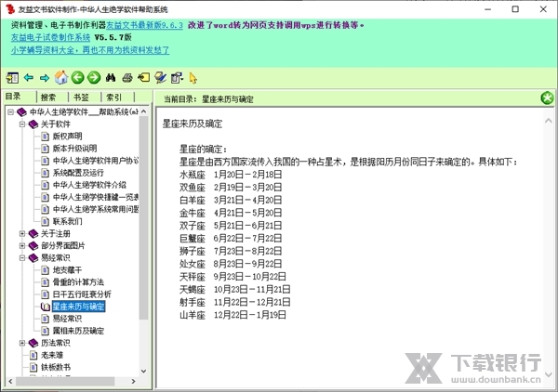Select 日干五行旺衰分析 topic

[82, 294]
